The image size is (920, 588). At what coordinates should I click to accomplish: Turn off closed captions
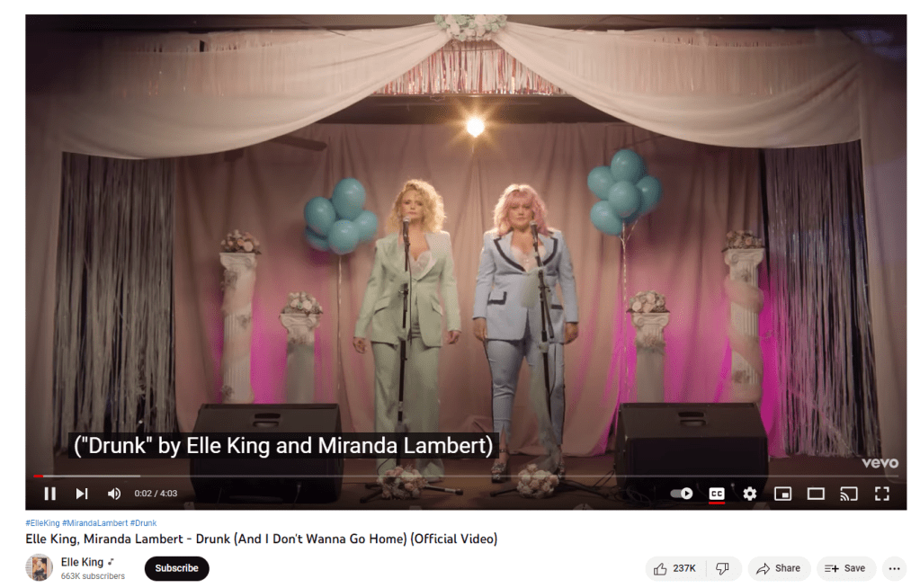[x=717, y=494]
